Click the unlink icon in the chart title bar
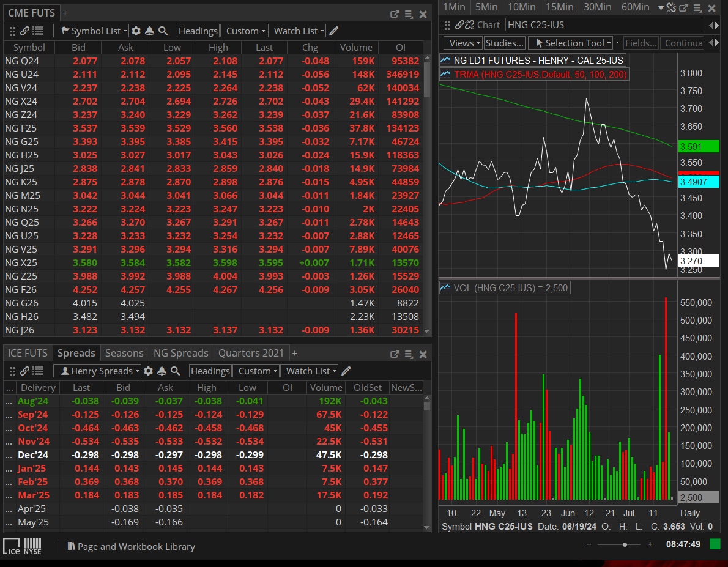This screenshot has height=567, width=728. tap(671, 7)
